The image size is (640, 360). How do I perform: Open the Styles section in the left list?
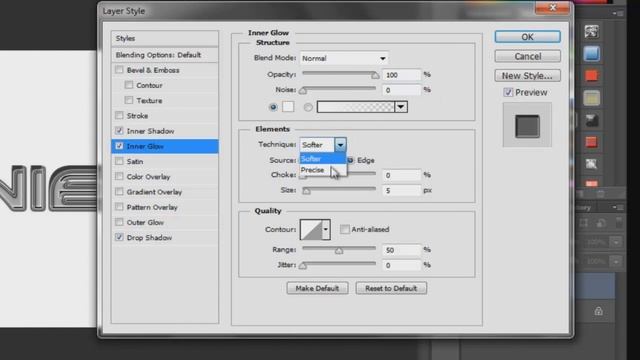[x=165, y=38]
